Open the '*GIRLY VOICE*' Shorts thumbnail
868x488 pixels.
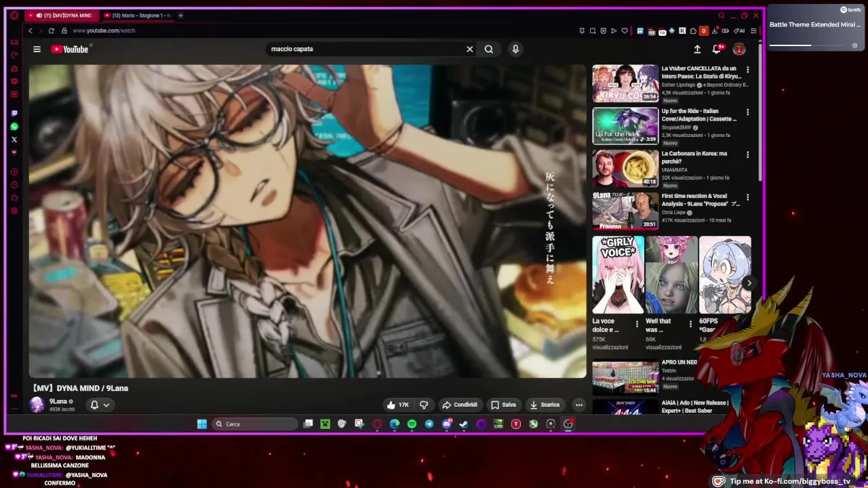[x=618, y=274]
